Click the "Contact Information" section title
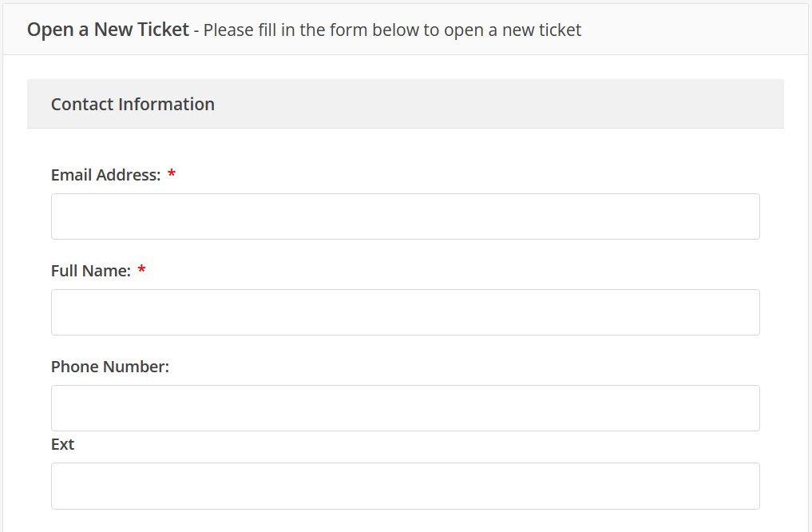 click(133, 104)
